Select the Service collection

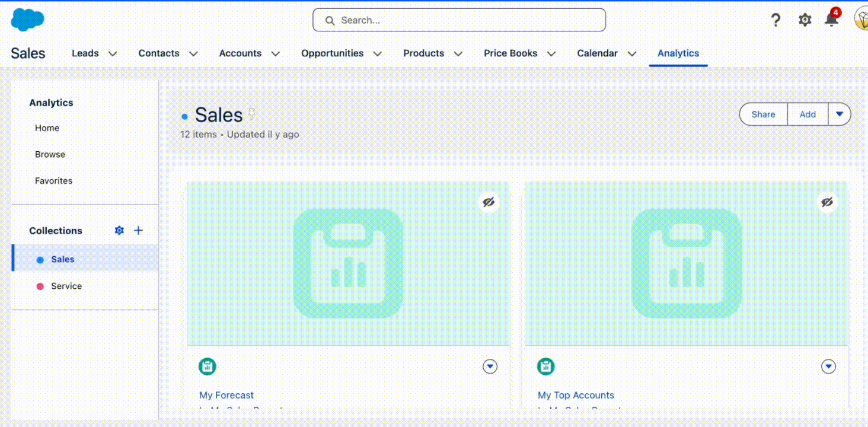click(x=85, y=286)
